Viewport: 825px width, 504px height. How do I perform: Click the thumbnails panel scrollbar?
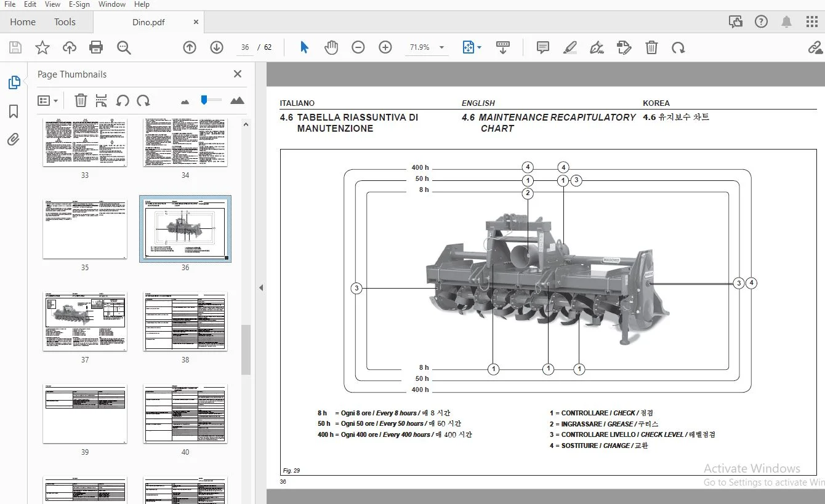[x=246, y=350]
